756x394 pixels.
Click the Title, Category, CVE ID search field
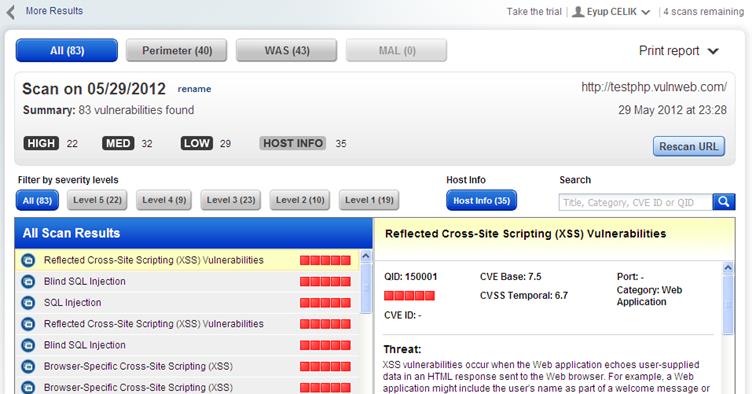[635, 203]
